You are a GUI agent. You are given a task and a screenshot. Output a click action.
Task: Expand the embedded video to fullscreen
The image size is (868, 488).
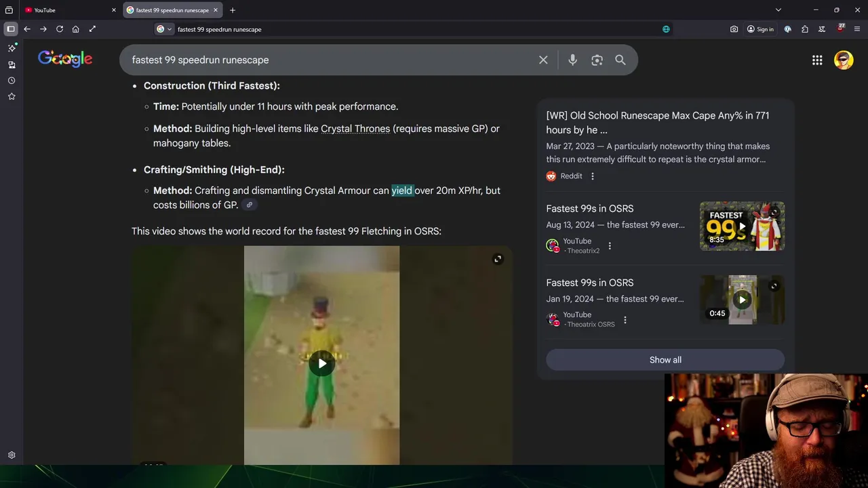pyautogui.click(x=498, y=259)
